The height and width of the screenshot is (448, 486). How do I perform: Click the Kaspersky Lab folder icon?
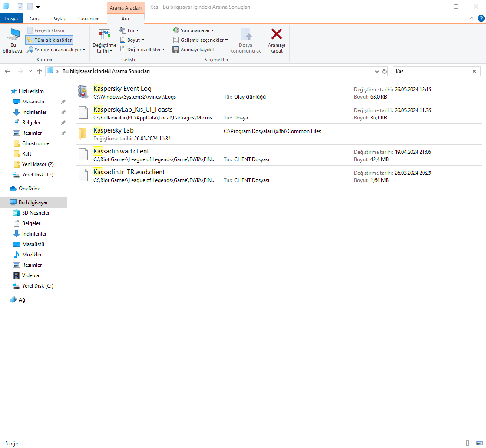coord(83,133)
